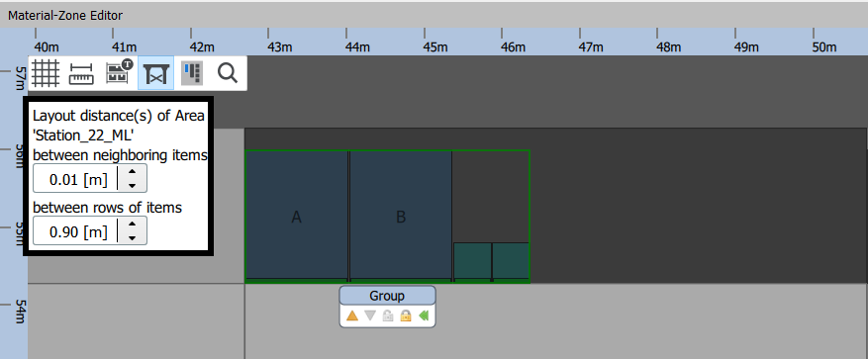Image resolution: width=868 pixels, height=359 pixels.
Task: Open the zone layout overview icon
Action: 192,73
